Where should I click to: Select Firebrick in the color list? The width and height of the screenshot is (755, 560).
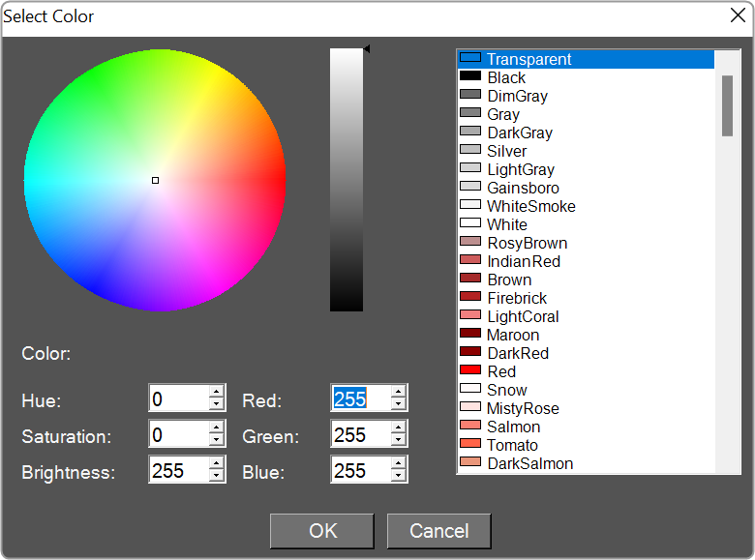point(586,298)
